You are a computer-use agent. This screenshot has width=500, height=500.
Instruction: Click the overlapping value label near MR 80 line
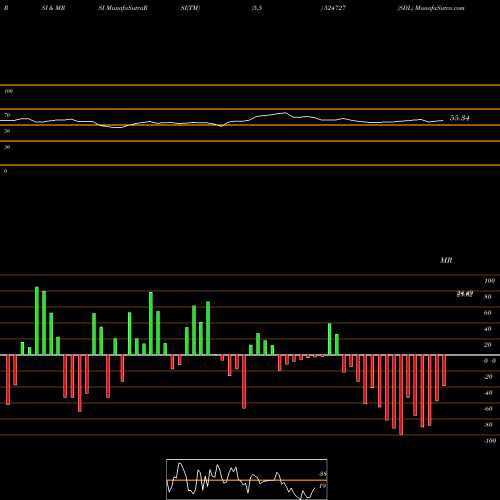tap(465, 294)
